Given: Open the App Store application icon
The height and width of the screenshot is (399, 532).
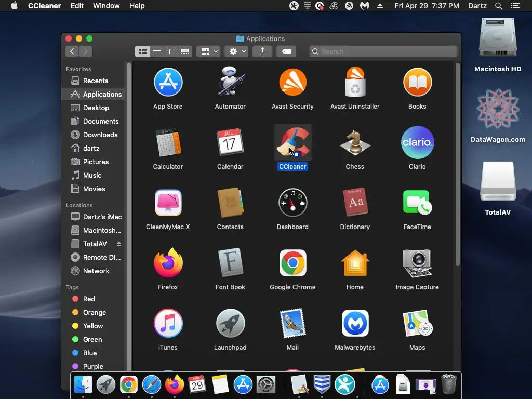Looking at the screenshot, I should [168, 82].
